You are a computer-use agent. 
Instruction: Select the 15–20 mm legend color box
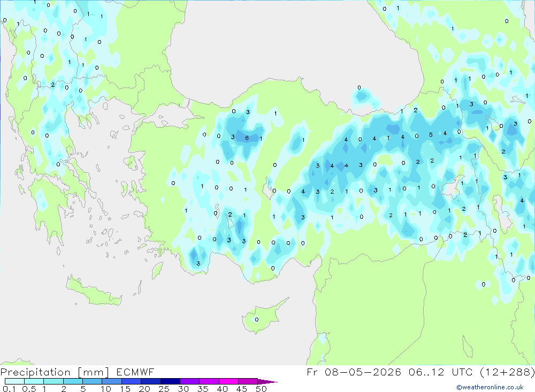coord(132,381)
